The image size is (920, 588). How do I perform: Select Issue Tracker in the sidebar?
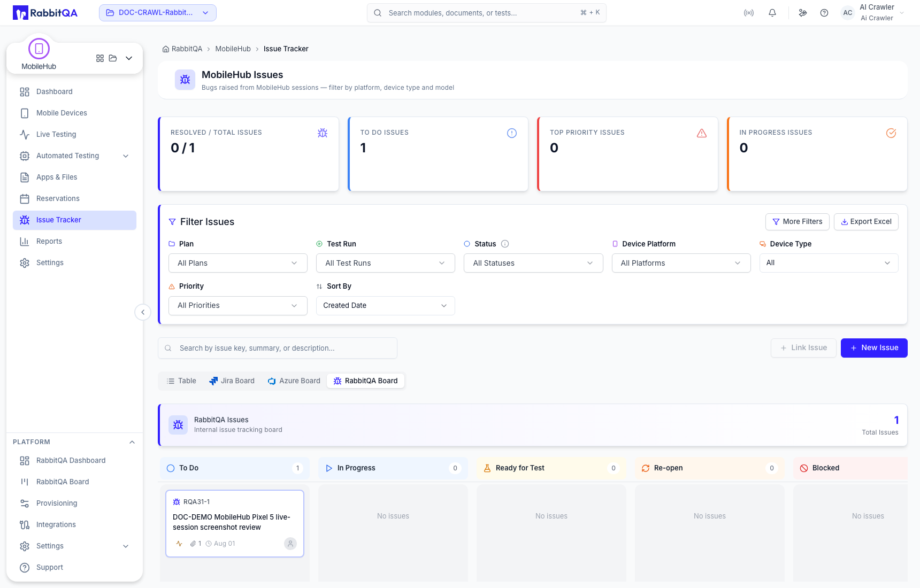(74, 220)
